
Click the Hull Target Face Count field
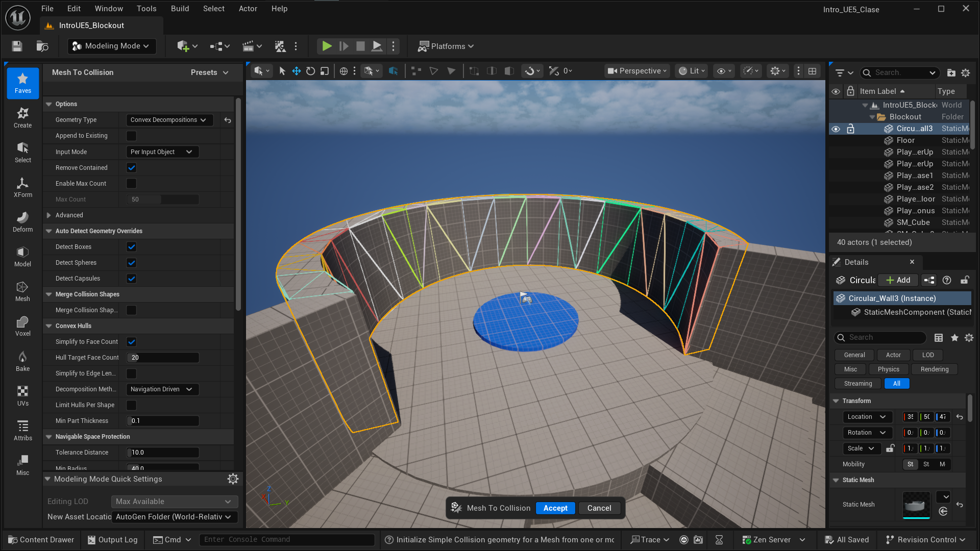point(162,358)
